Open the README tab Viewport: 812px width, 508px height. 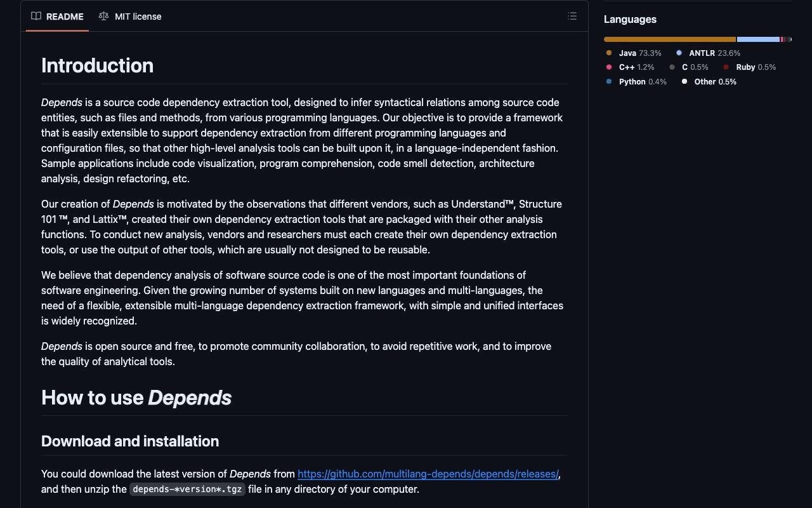tap(58, 17)
